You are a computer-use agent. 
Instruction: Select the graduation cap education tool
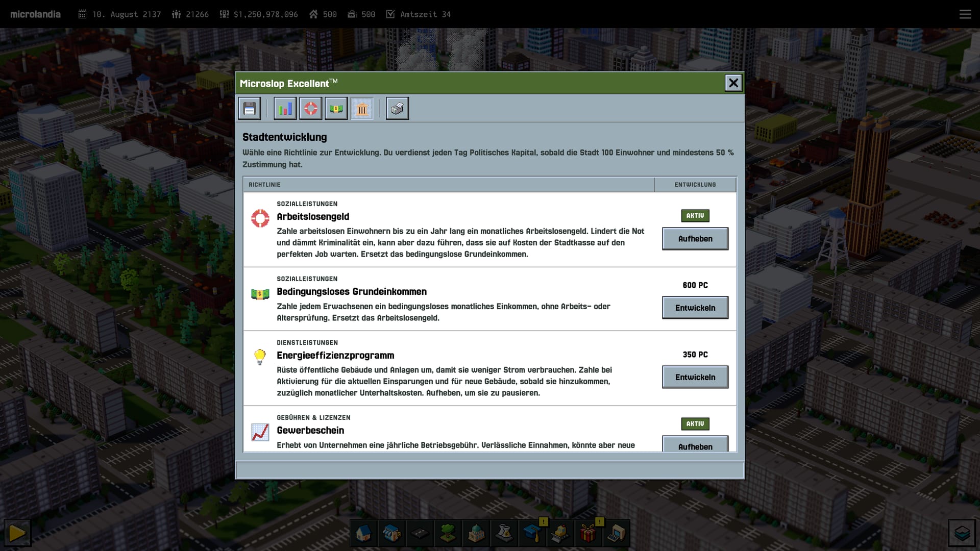[532, 534]
